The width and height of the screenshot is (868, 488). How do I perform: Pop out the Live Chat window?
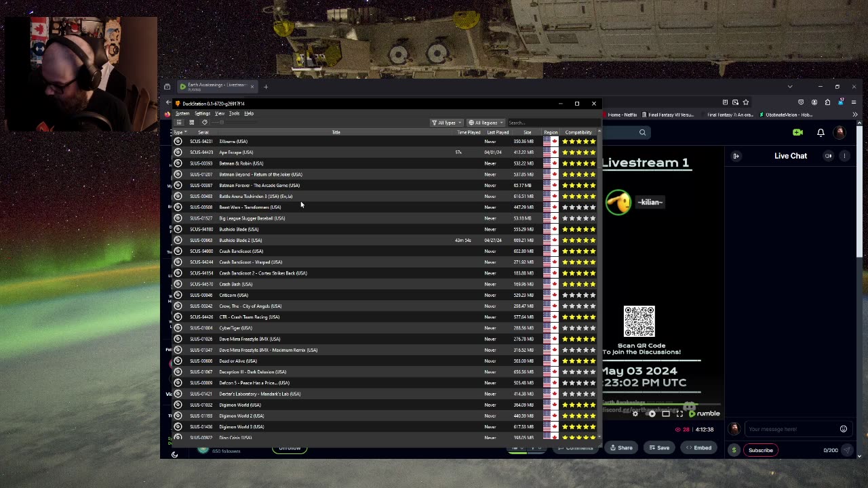(828, 156)
